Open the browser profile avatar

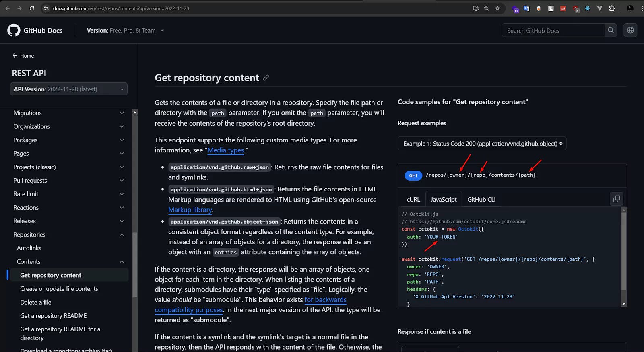coord(630,8)
